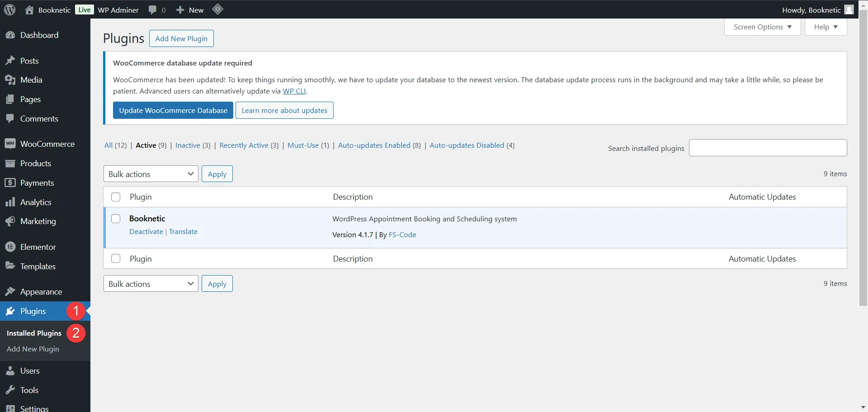
Task: Follow the WP CLI link
Action: 294,91
